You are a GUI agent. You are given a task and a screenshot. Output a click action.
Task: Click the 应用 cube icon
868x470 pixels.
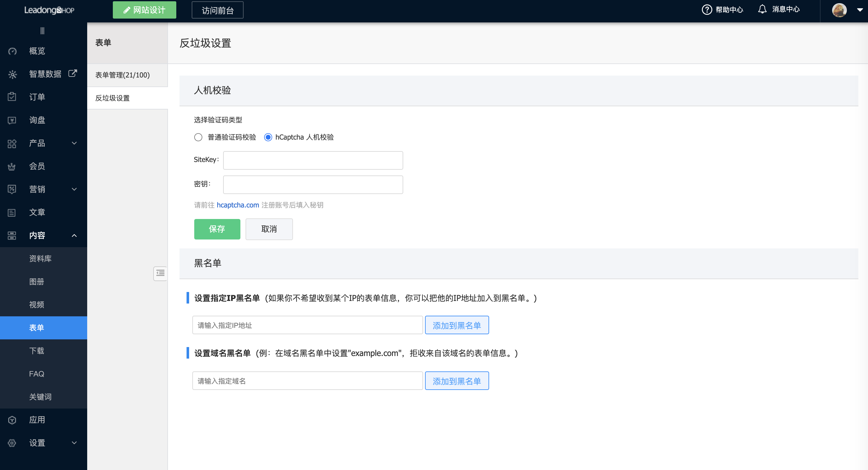click(12, 420)
